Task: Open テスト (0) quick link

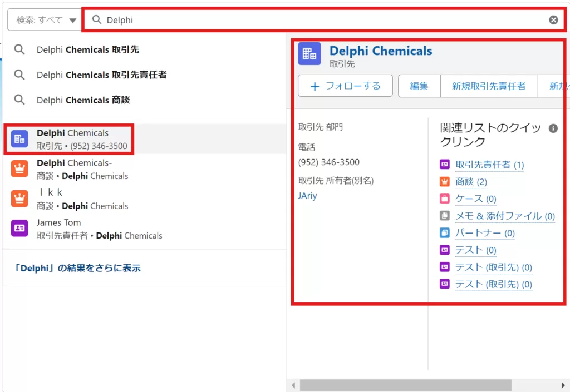Action: tap(476, 250)
